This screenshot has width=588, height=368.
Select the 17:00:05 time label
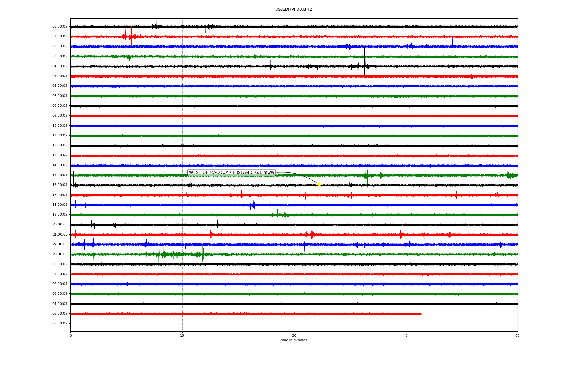(60, 195)
